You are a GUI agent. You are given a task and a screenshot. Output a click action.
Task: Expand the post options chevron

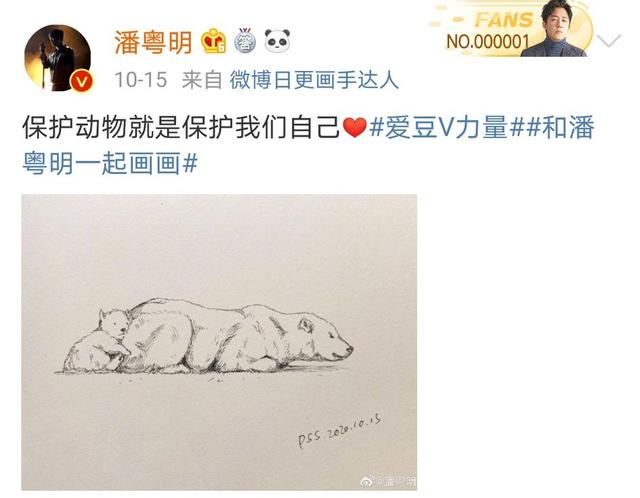[609, 41]
